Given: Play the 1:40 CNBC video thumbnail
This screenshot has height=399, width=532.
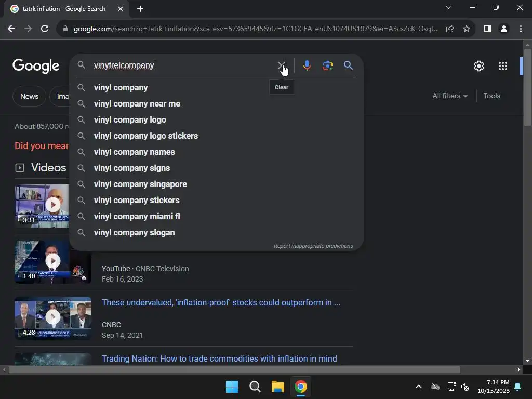Looking at the screenshot, I should coord(53,262).
